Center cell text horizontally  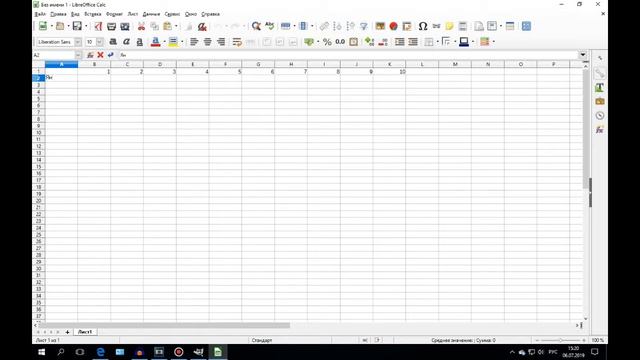click(207, 42)
